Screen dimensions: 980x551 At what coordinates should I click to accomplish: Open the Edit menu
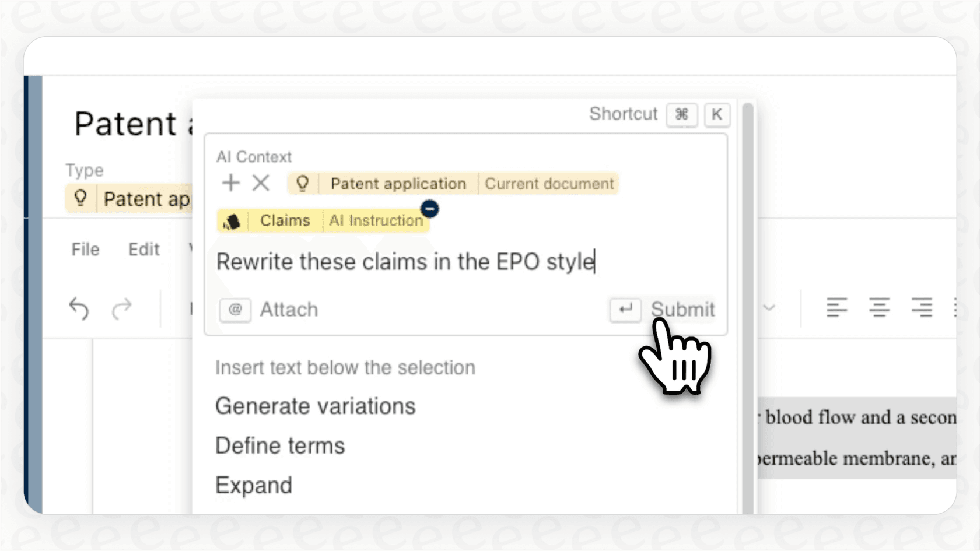[x=143, y=249]
